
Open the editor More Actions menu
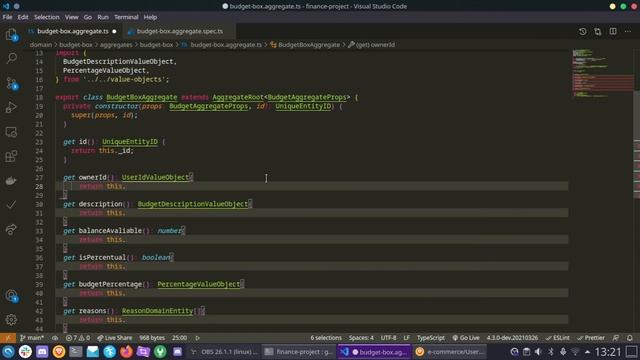pyautogui.click(x=628, y=31)
